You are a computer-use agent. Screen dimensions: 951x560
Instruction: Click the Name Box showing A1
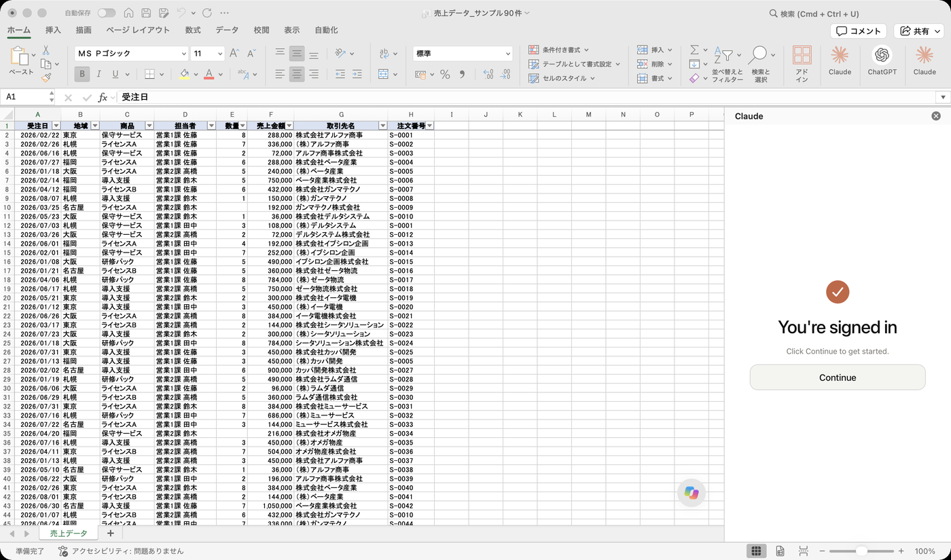(x=27, y=97)
